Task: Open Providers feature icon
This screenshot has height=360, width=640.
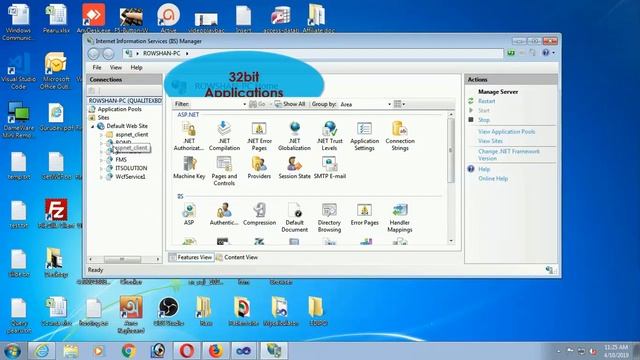Action: click(x=259, y=168)
